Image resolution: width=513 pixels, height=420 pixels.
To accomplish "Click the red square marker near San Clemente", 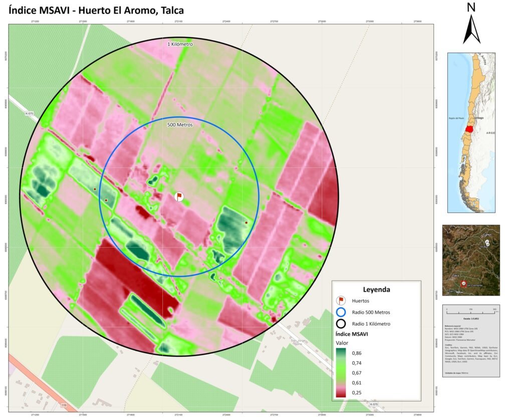I will [464, 284].
